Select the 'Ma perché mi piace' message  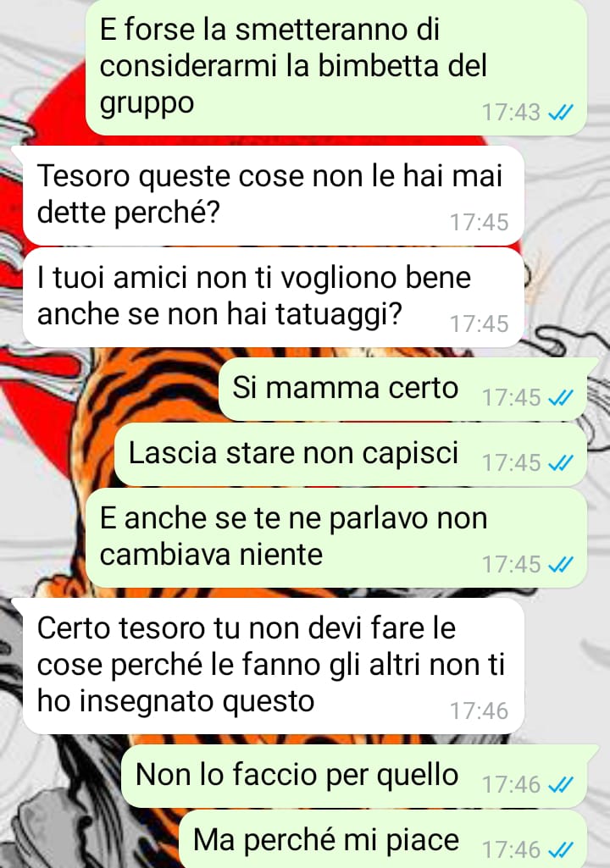coord(383,839)
